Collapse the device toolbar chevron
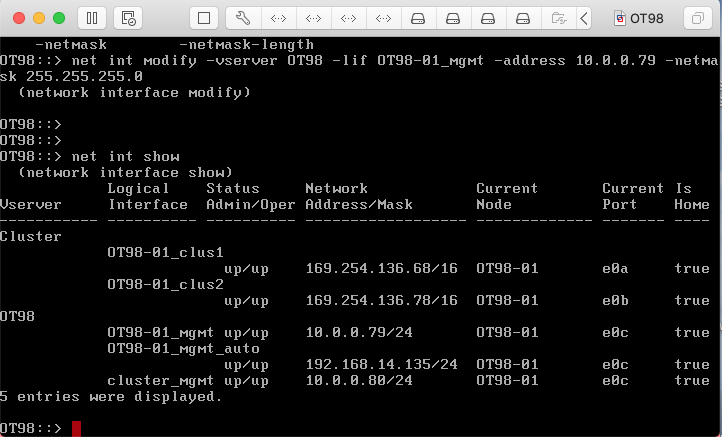722x437 pixels. (584, 18)
